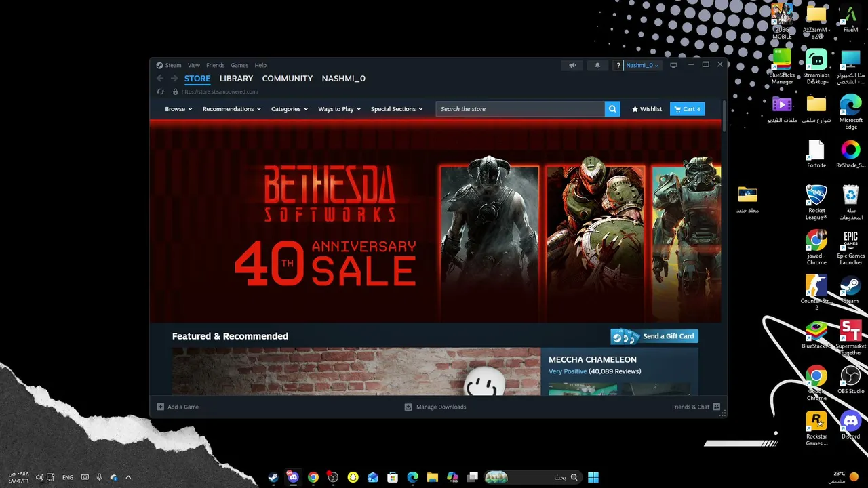
Task: Switch to the LIBRARY tab
Action: click(x=236, y=79)
